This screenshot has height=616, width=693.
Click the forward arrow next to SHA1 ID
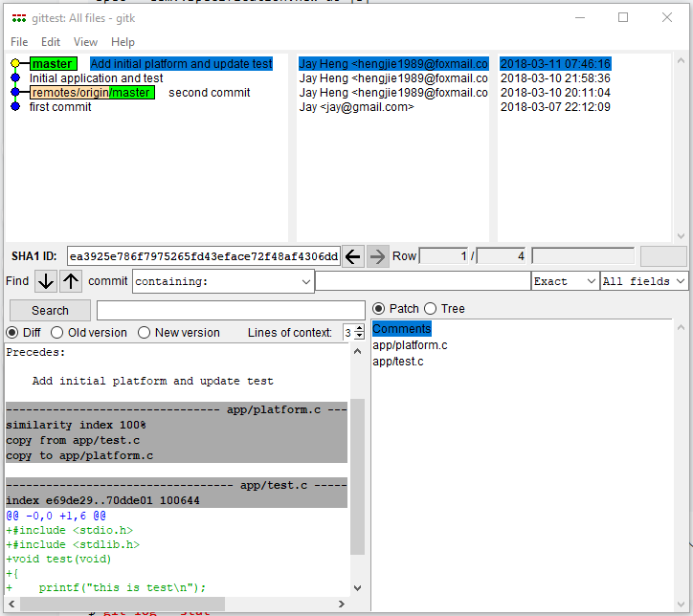coord(377,256)
